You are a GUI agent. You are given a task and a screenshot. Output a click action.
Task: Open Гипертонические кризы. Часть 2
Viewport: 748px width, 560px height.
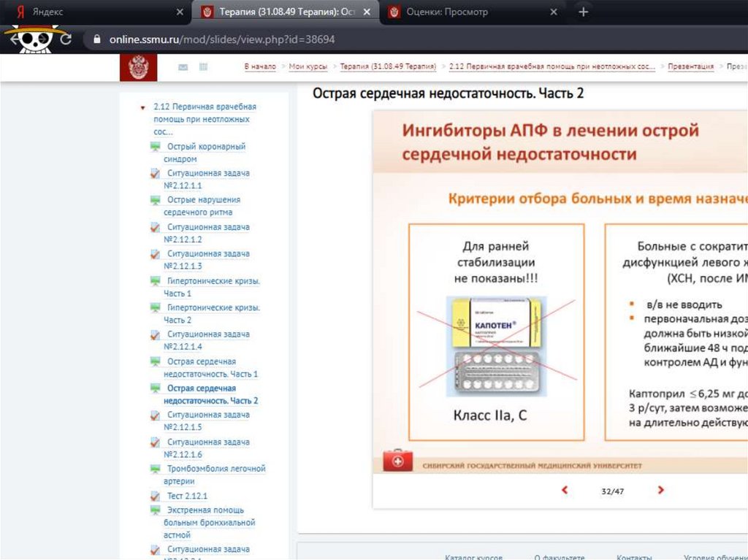pyautogui.click(x=212, y=314)
